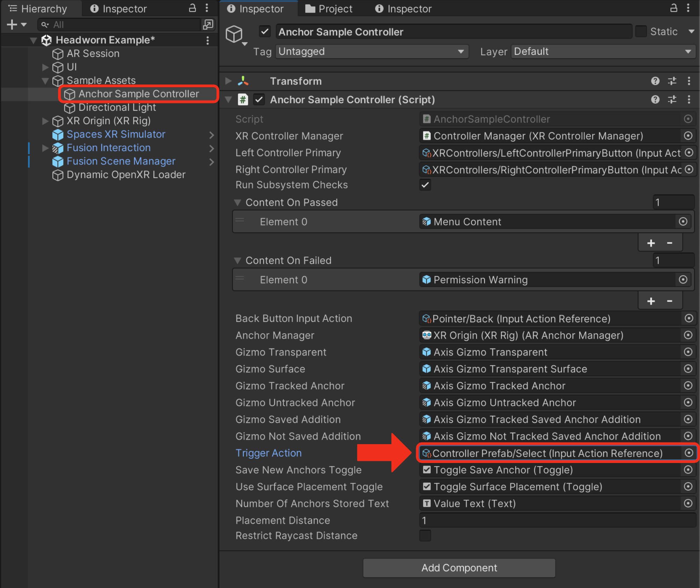Screen dimensions: 700x588
Task: Open the Hierarchy panel three-dot menu
Action: 207,8
